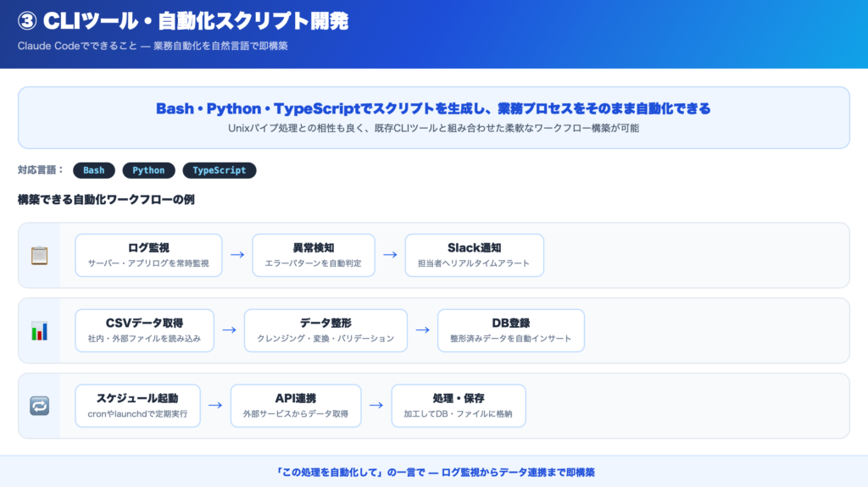The width and height of the screenshot is (868, 487).
Task: Click the arrow between ログ監視 and 異常検知
Action: coord(237,255)
